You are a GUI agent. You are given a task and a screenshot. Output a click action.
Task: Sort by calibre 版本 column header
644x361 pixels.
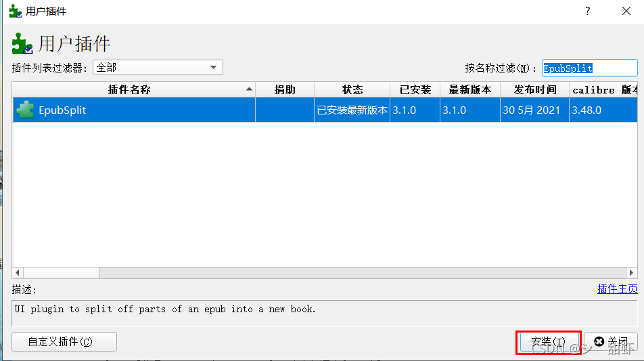click(603, 89)
